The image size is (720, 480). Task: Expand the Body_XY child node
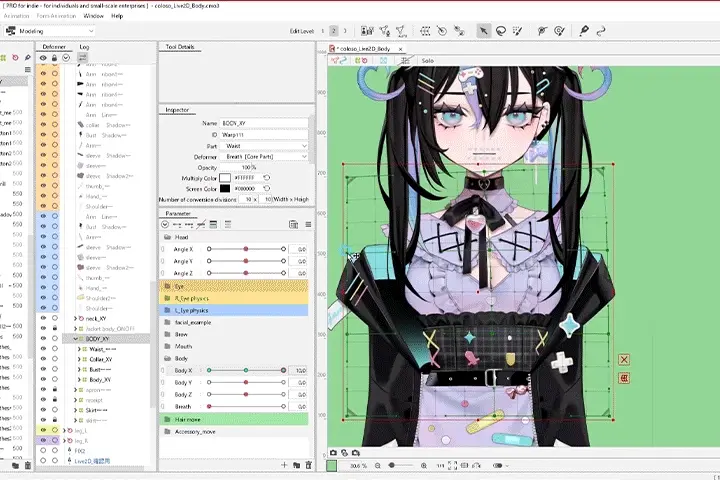pyautogui.click(x=79, y=379)
